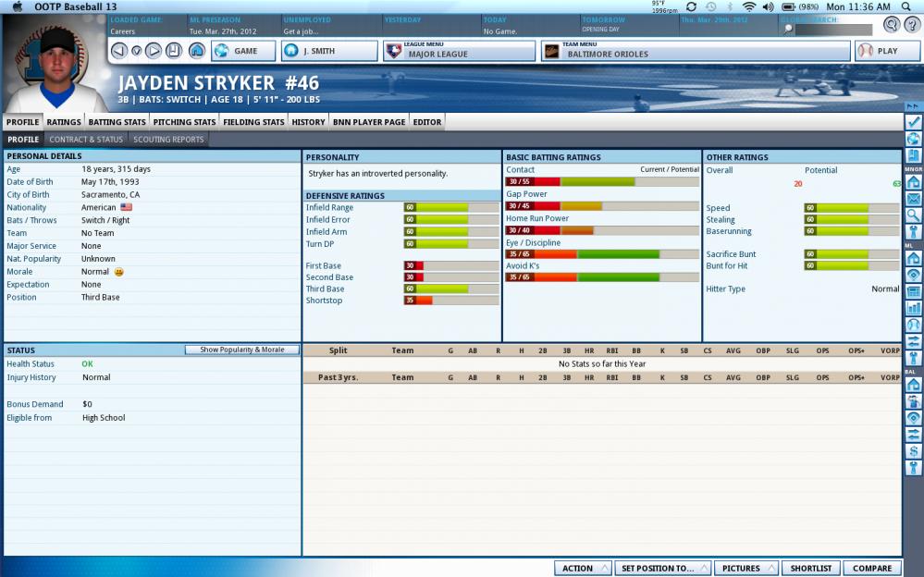
Task: Click the ML section ballfield icon
Action: [914, 275]
